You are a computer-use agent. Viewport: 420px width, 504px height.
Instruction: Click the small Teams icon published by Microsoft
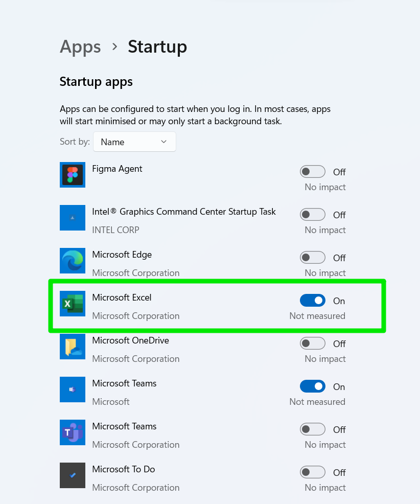[73, 390]
